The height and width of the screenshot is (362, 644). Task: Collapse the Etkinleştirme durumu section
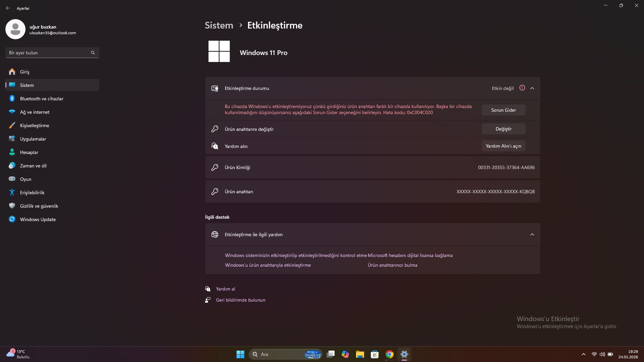click(532, 88)
